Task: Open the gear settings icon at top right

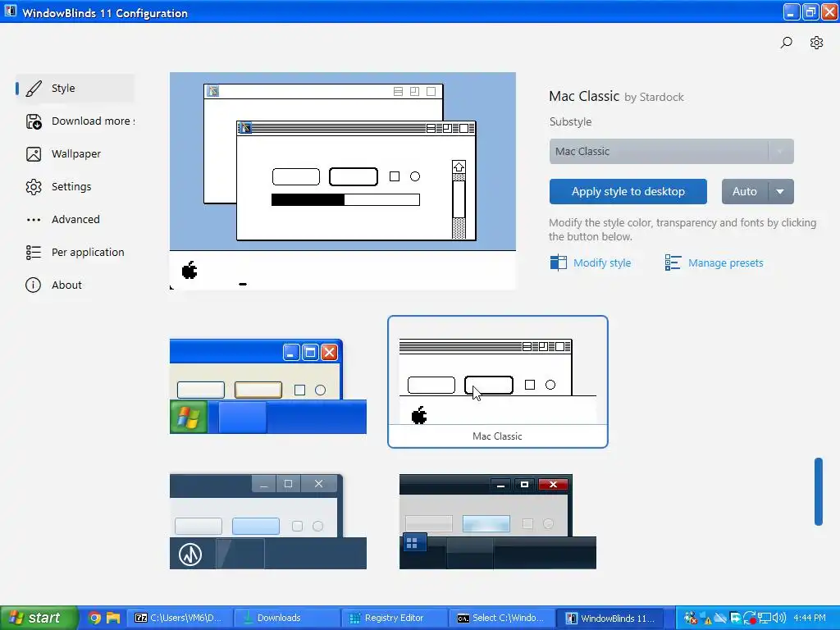Action: coord(816,43)
